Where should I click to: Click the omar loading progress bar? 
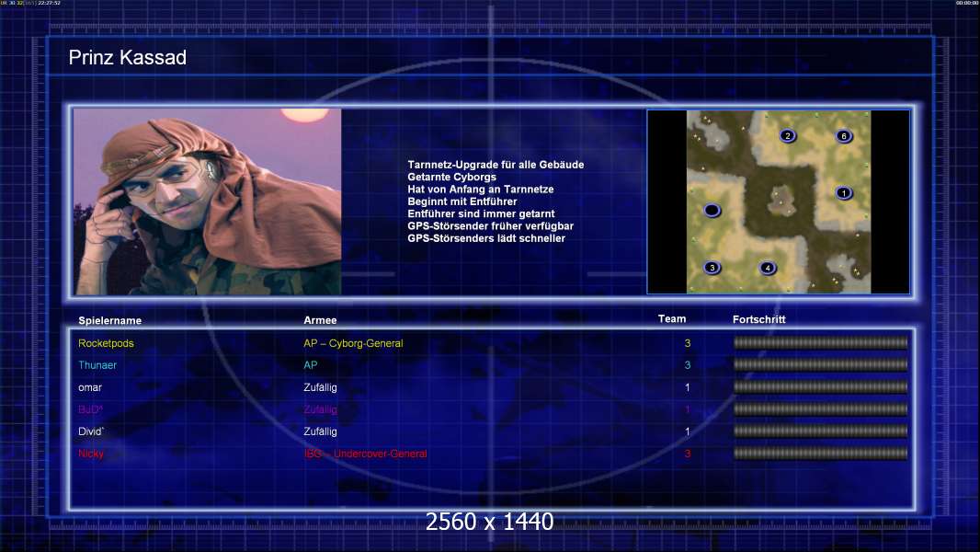point(820,387)
